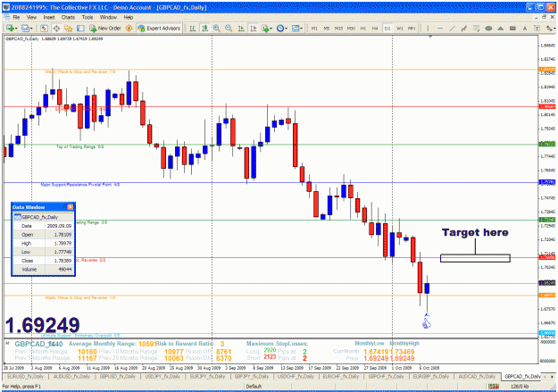Switch to candlestick chart view
Screen dimensions: 558x392
[204, 28]
